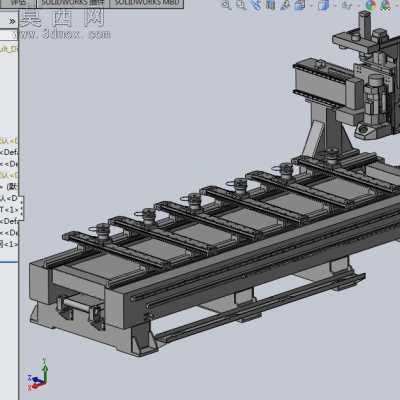Click the Zoom to Fit icon
Image resolution: width=400 pixels, height=400 pixels.
point(227,5)
